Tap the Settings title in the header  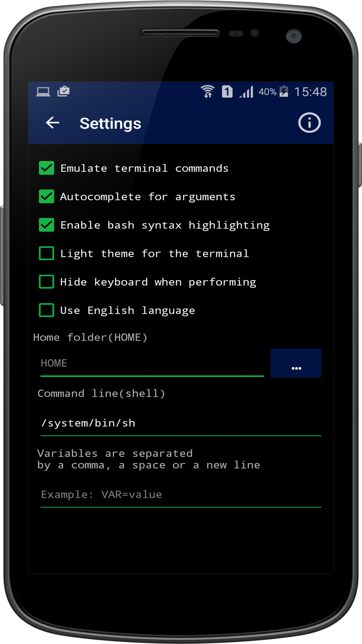(110, 123)
